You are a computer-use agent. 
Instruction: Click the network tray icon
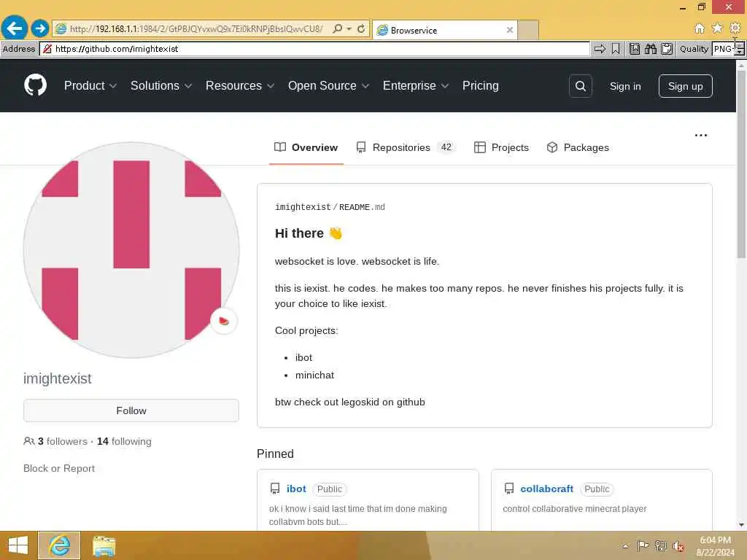660,545
